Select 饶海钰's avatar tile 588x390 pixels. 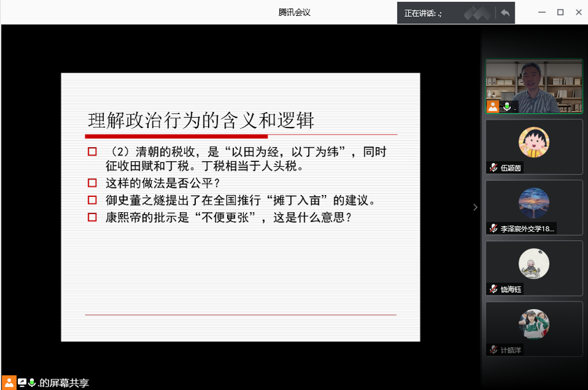[534, 263]
